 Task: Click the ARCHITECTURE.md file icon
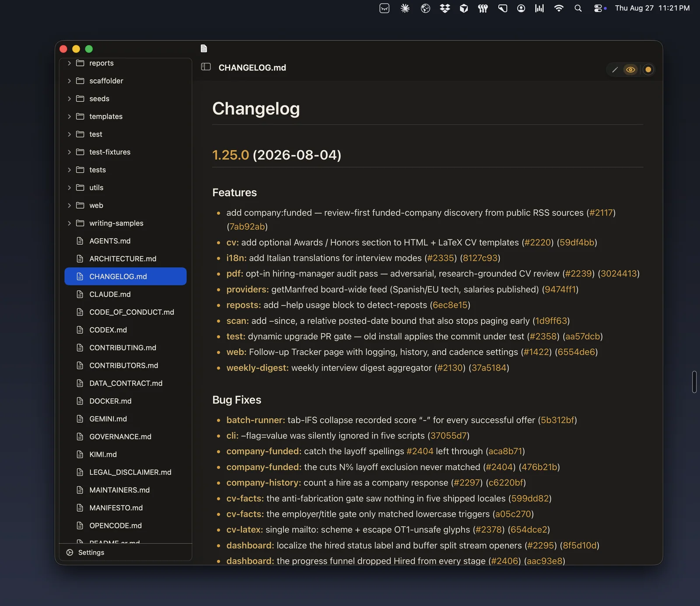click(80, 259)
